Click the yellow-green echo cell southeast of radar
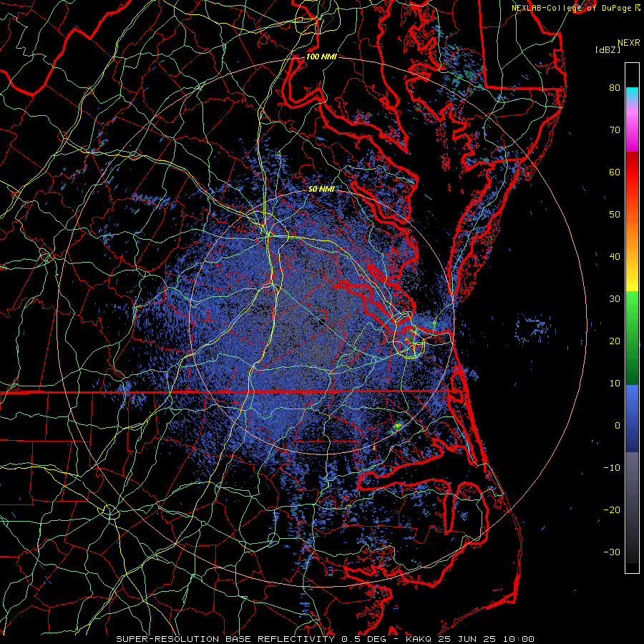 (397, 426)
